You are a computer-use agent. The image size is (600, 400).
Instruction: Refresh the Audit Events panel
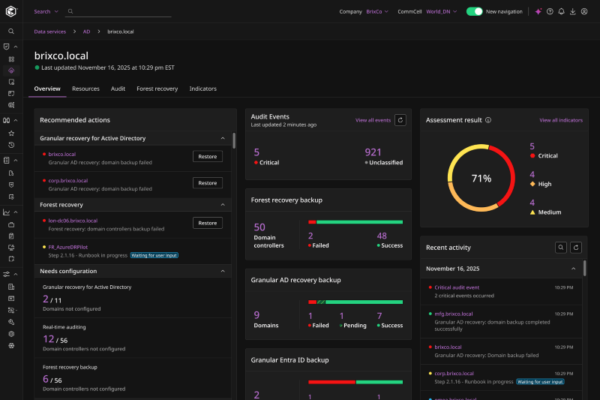(x=401, y=120)
